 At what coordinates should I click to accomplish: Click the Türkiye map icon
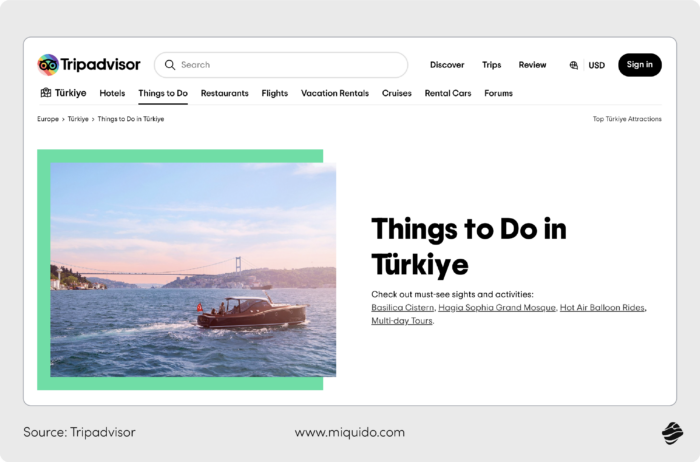46,93
